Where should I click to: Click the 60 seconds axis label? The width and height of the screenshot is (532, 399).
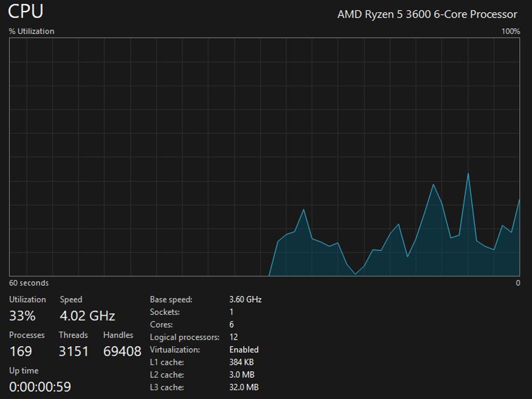tap(29, 283)
